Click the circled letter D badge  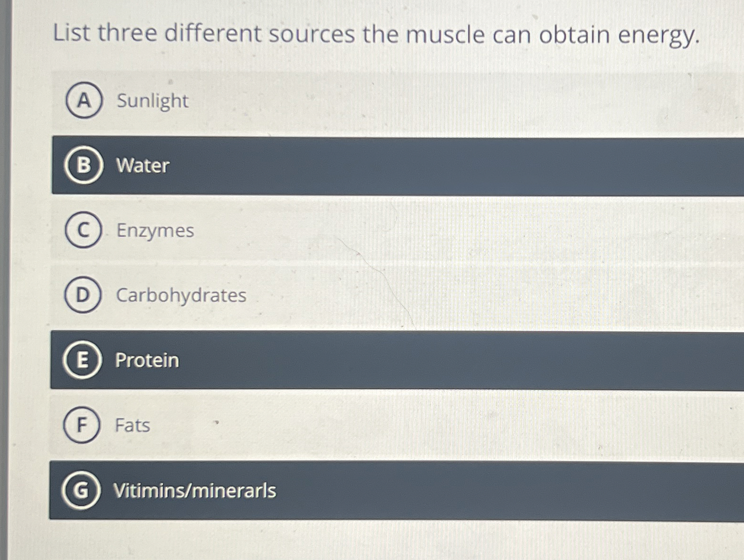(x=85, y=296)
